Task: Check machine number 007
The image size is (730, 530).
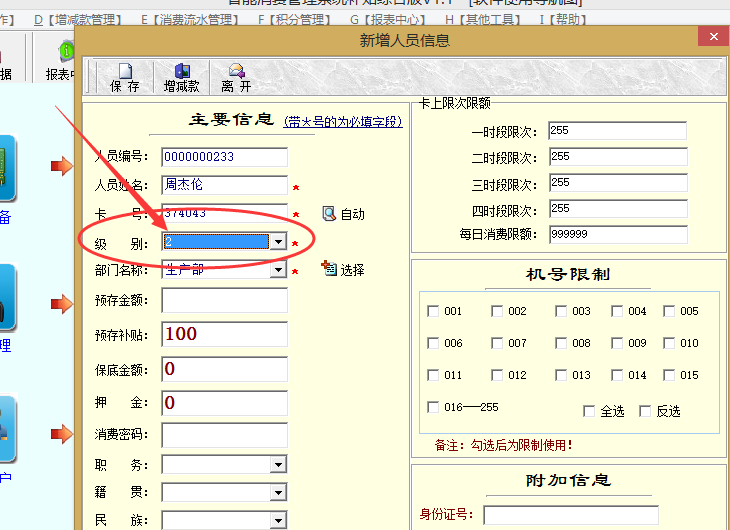Action: tap(497, 343)
